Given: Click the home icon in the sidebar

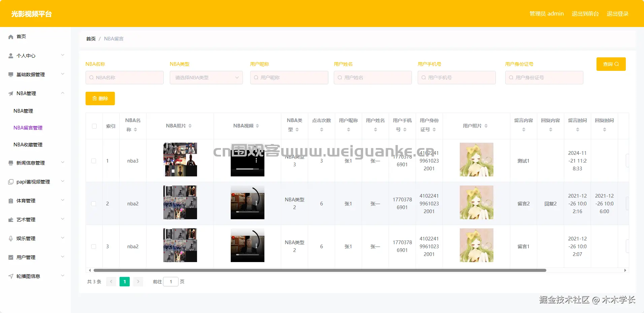Looking at the screenshot, I should (11, 37).
